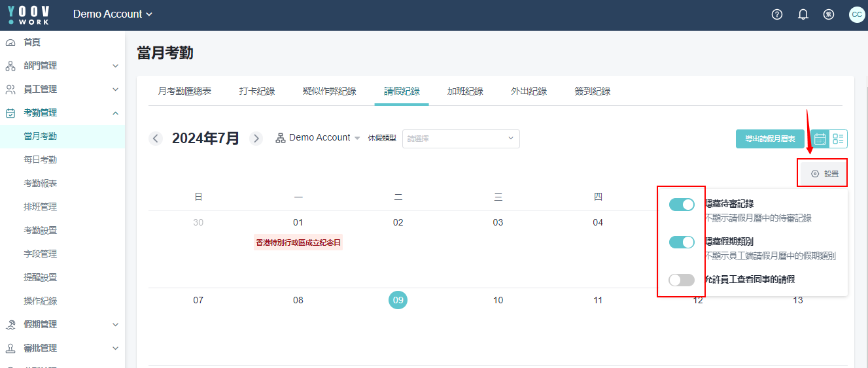868x368 pixels.
Task: Open the CC user avatar menu
Action: (856, 14)
